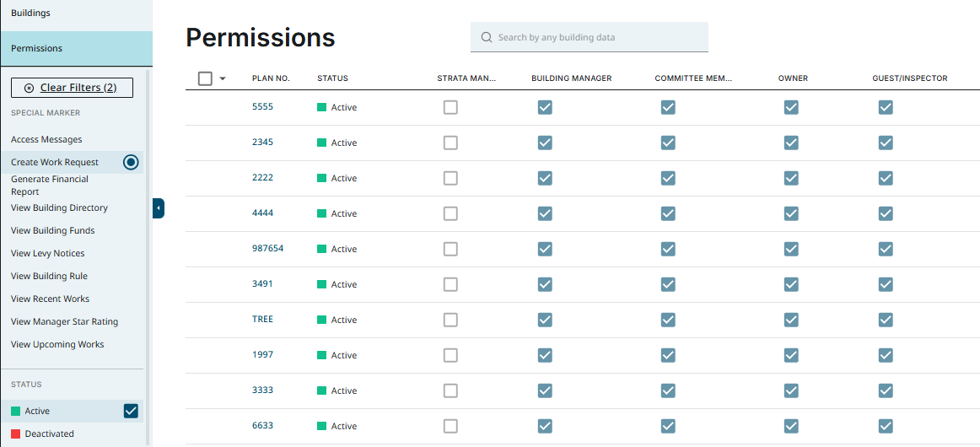Click the BUILDING MANAGER column header
The height and width of the screenshot is (447, 980).
tap(571, 78)
